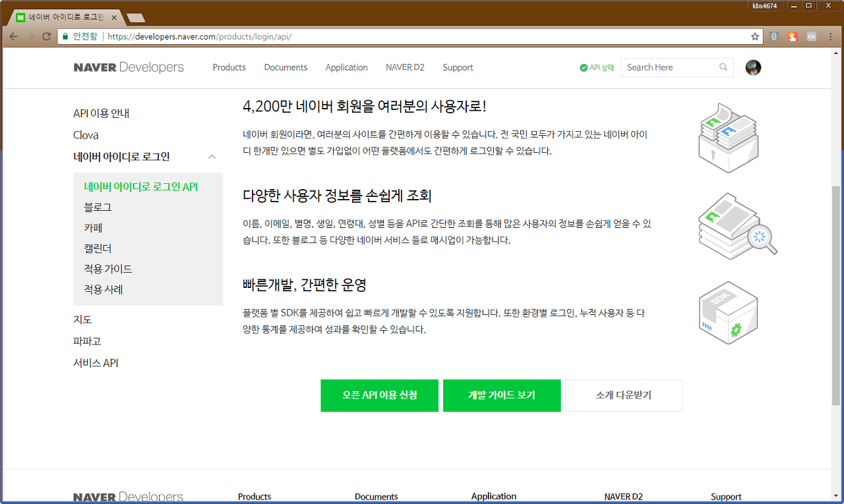Open 지도 in the sidebar
This screenshot has height=504, width=844.
coord(82,320)
